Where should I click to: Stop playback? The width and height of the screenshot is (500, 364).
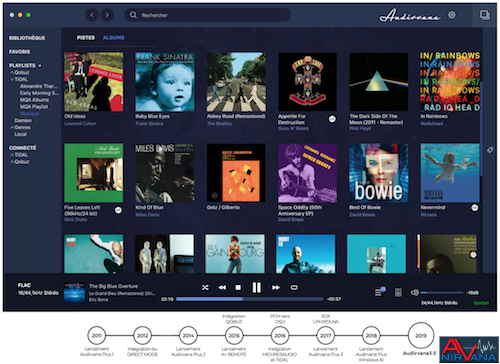click(x=238, y=287)
